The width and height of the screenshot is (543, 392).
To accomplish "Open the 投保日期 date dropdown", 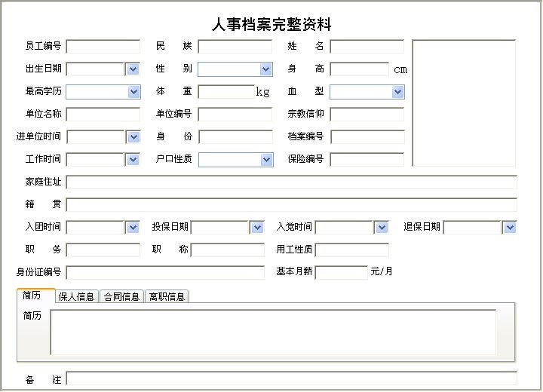I will (257, 228).
